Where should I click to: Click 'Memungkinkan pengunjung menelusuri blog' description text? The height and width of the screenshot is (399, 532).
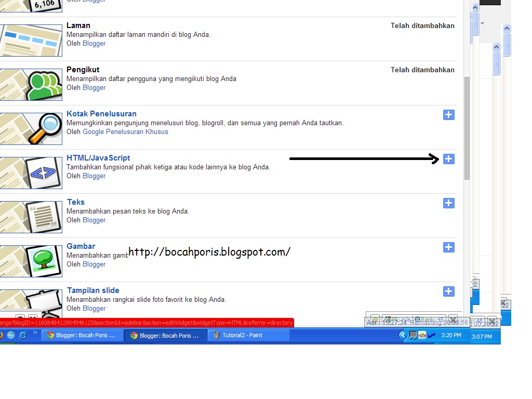205,123
